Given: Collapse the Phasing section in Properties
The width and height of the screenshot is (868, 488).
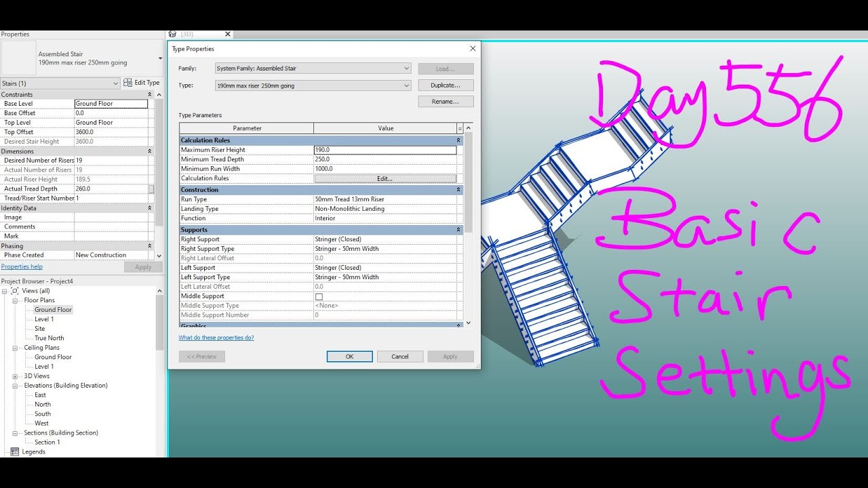Looking at the screenshot, I should tap(150, 246).
